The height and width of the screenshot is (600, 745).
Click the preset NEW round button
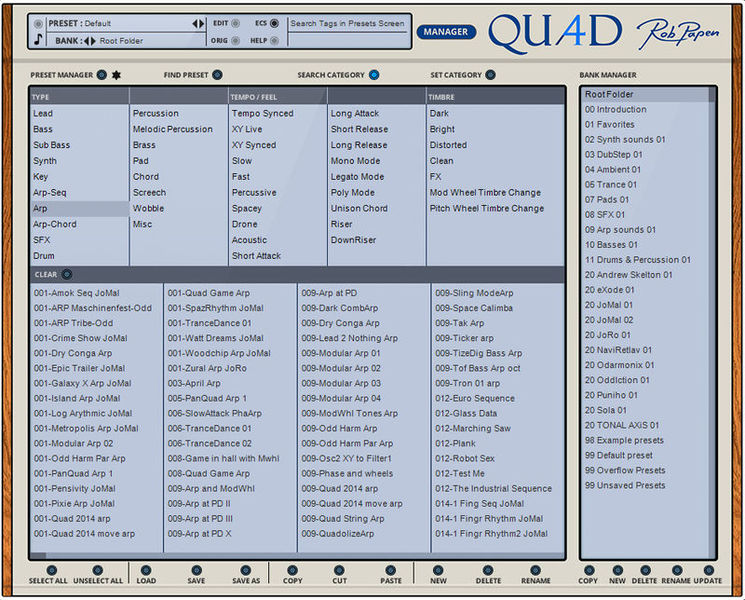point(438,570)
